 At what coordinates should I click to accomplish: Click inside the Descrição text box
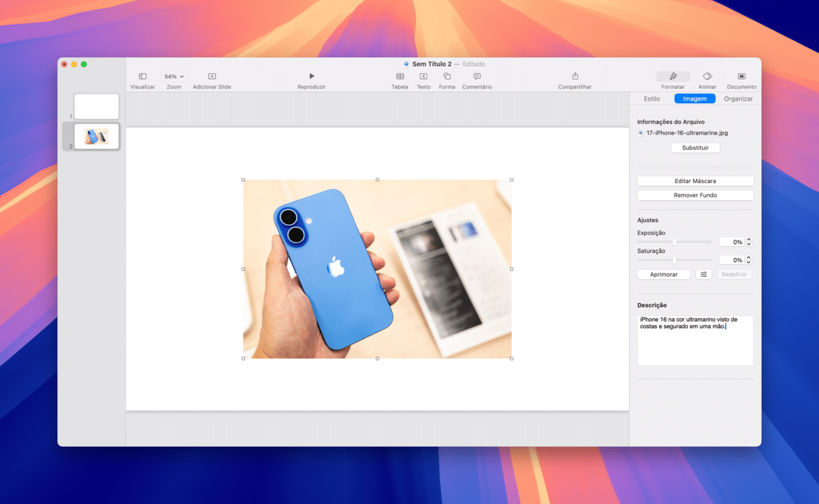tap(695, 341)
